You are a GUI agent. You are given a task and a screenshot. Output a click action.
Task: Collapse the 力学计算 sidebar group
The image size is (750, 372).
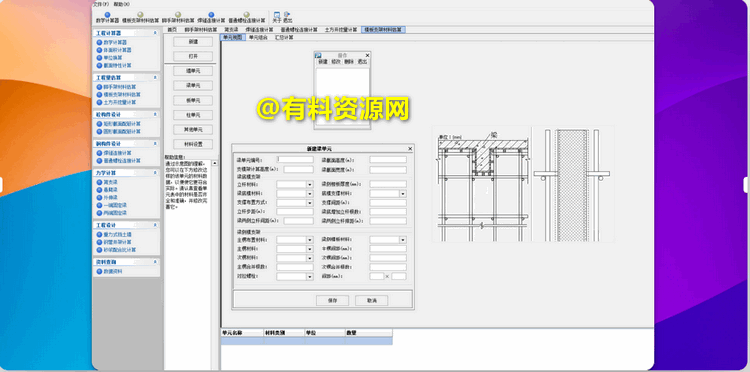tap(155, 173)
